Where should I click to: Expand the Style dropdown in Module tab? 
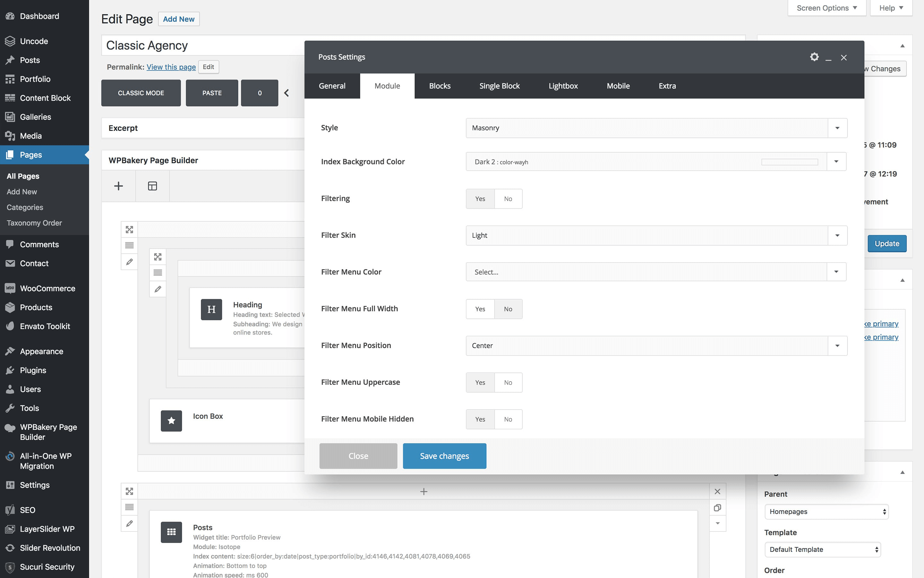pos(837,127)
